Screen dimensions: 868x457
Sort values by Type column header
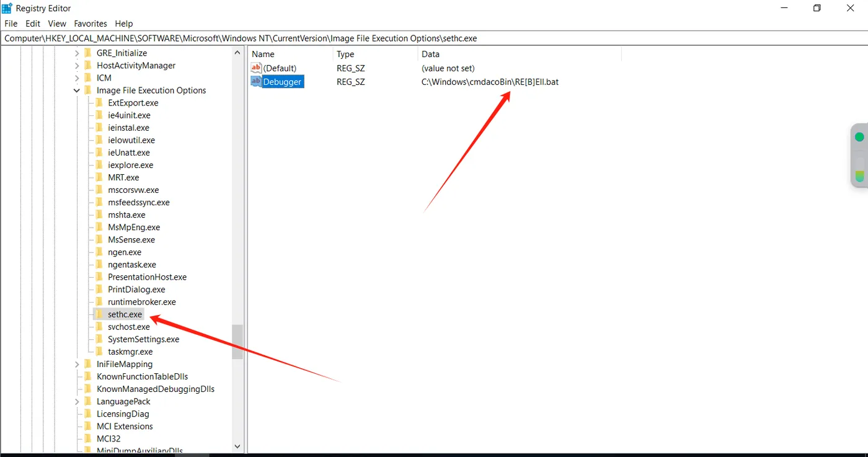[x=376, y=54]
